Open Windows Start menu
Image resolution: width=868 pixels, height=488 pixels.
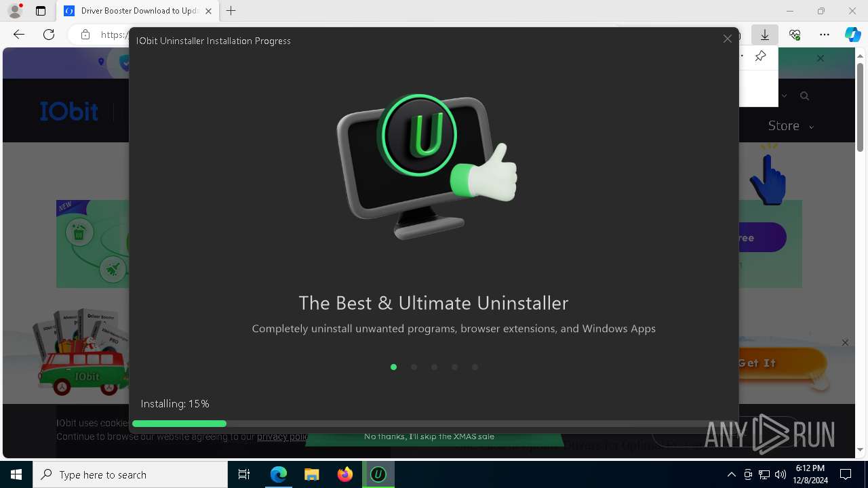[x=16, y=474]
